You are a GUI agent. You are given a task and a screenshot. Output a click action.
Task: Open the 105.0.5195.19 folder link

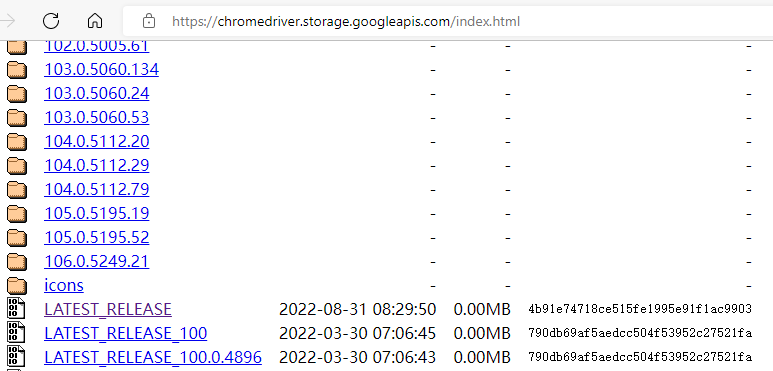coord(97,213)
